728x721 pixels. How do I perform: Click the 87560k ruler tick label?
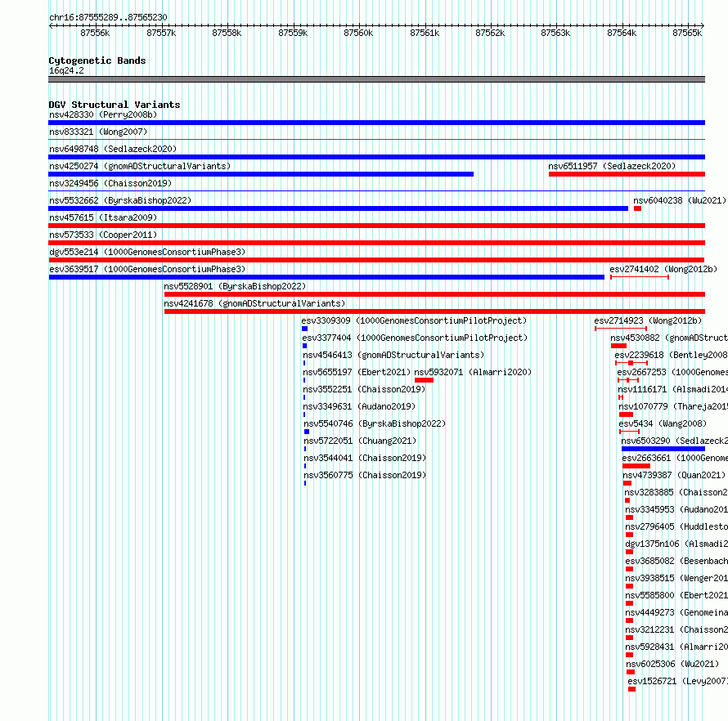(358, 33)
